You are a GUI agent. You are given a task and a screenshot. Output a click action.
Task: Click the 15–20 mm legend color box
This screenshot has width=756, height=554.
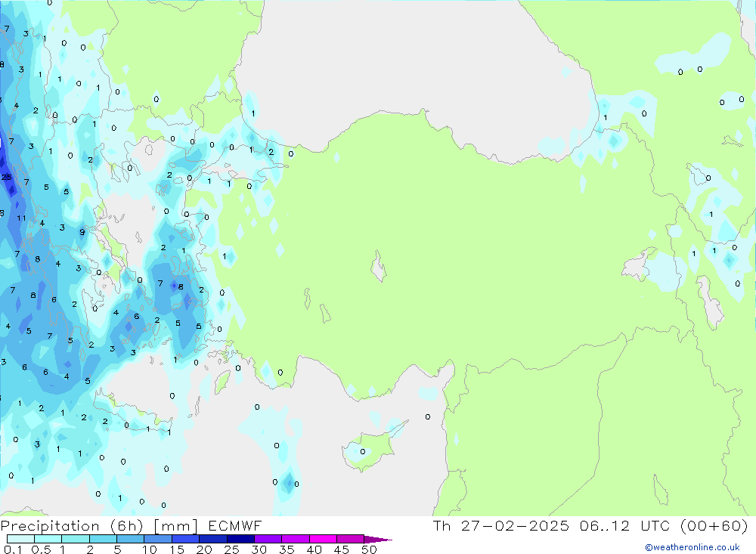click(x=186, y=539)
